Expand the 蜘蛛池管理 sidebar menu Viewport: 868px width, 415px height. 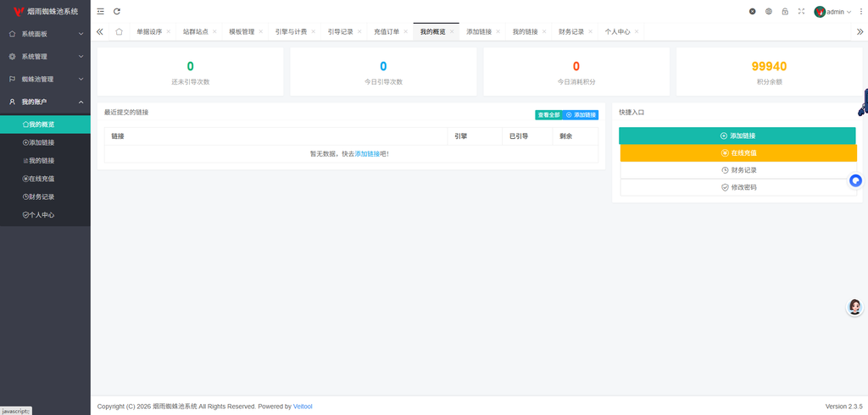[x=46, y=79]
